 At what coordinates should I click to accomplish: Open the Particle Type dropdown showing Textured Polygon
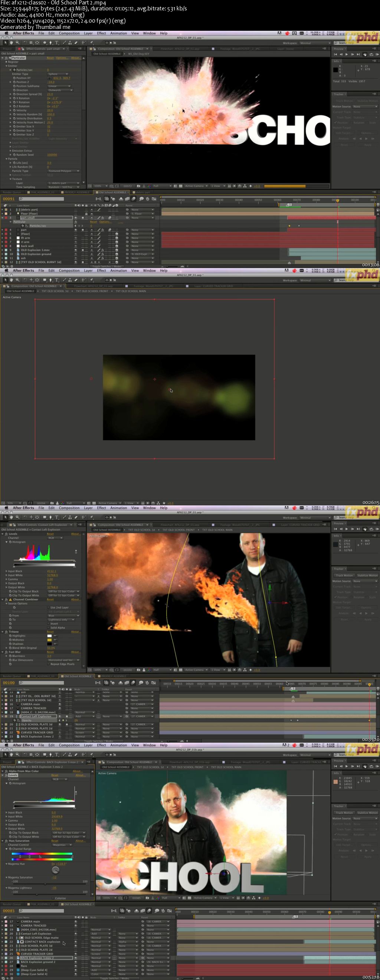pos(63,171)
